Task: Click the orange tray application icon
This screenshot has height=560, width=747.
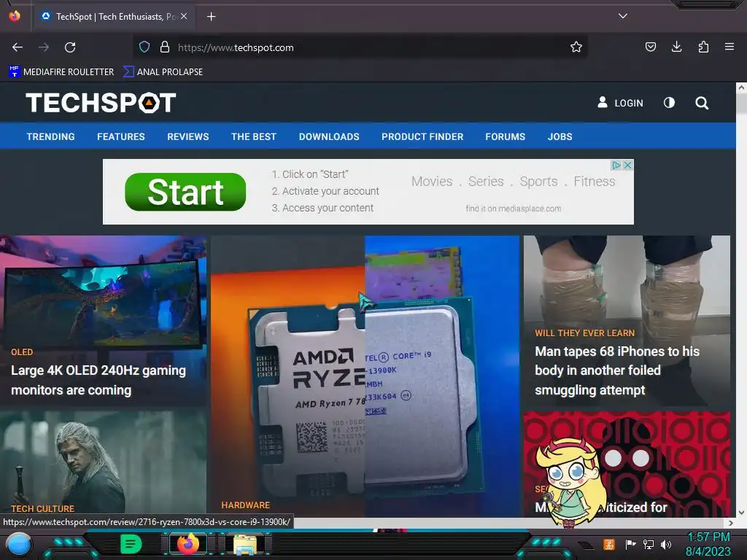Action: point(609,544)
